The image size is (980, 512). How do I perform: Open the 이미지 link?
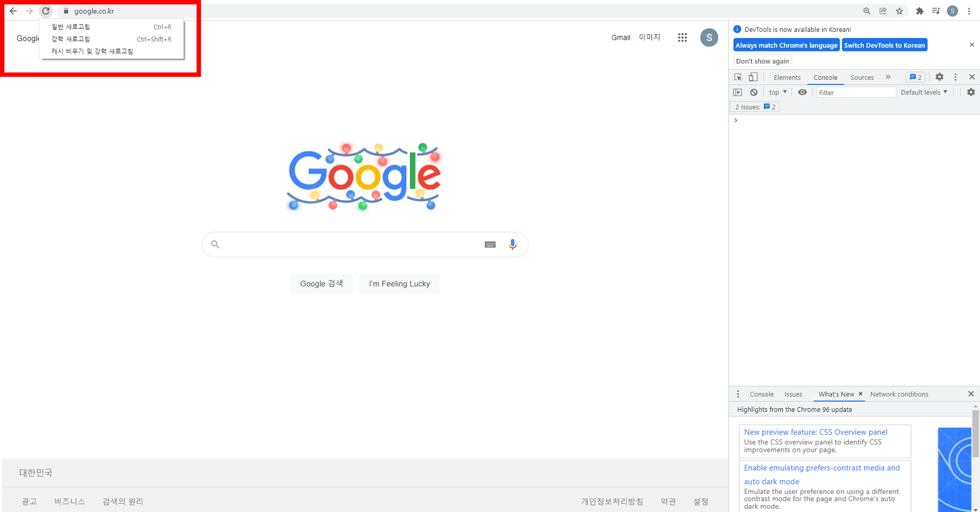(x=649, y=37)
